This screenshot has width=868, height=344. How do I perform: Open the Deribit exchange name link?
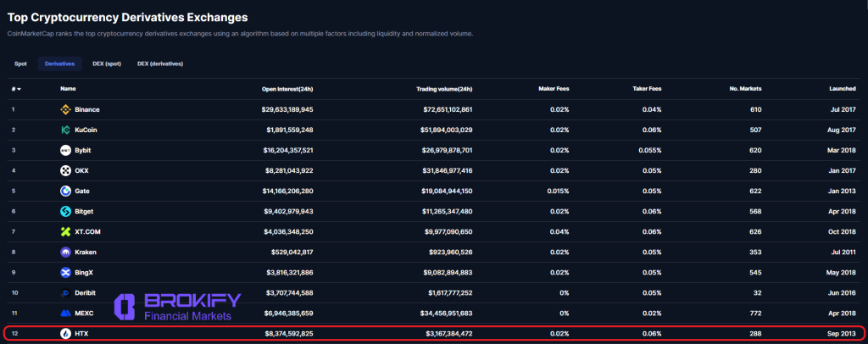[86, 292]
